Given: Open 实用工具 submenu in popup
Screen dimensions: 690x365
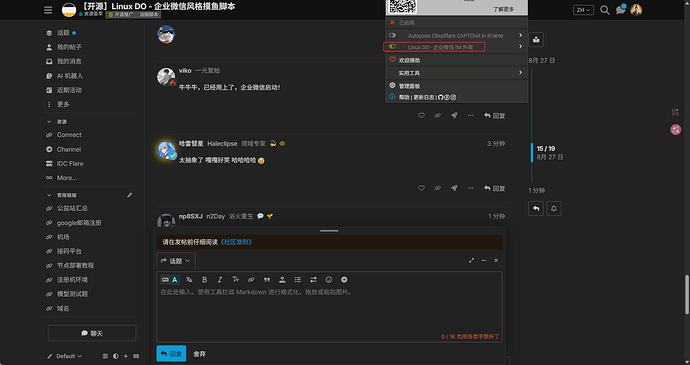Looking at the screenshot, I should point(456,73).
